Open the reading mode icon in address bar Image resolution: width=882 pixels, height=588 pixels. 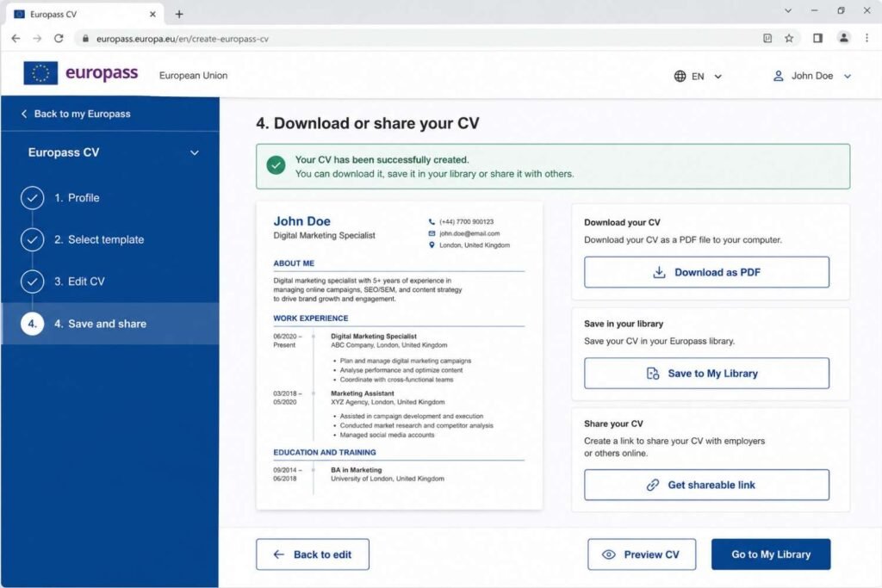click(767, 38)
